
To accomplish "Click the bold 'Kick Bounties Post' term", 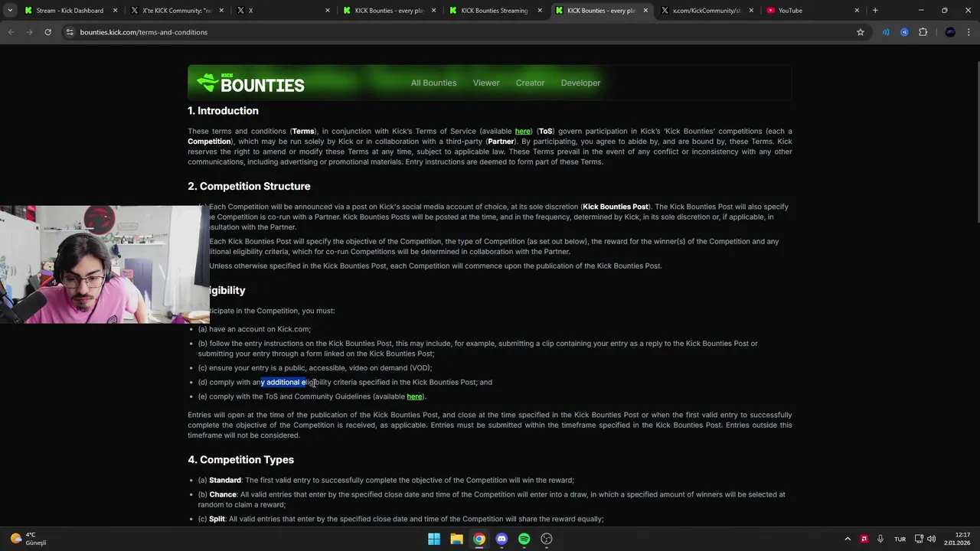I will 615,207.
